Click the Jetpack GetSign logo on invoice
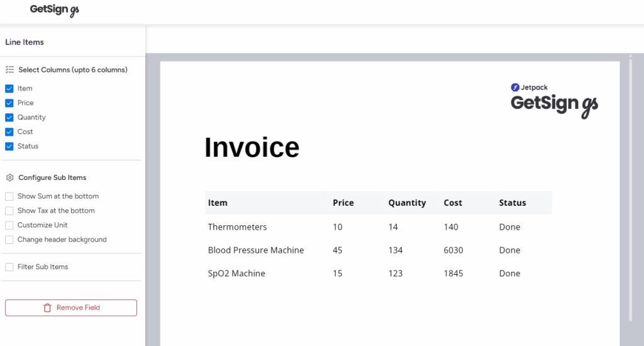This screenshot has width=644, height=346. click(554, 100)
